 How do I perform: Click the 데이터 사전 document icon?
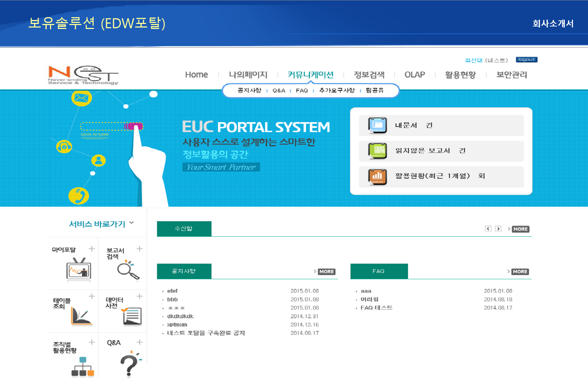click(x=132, y=316)
